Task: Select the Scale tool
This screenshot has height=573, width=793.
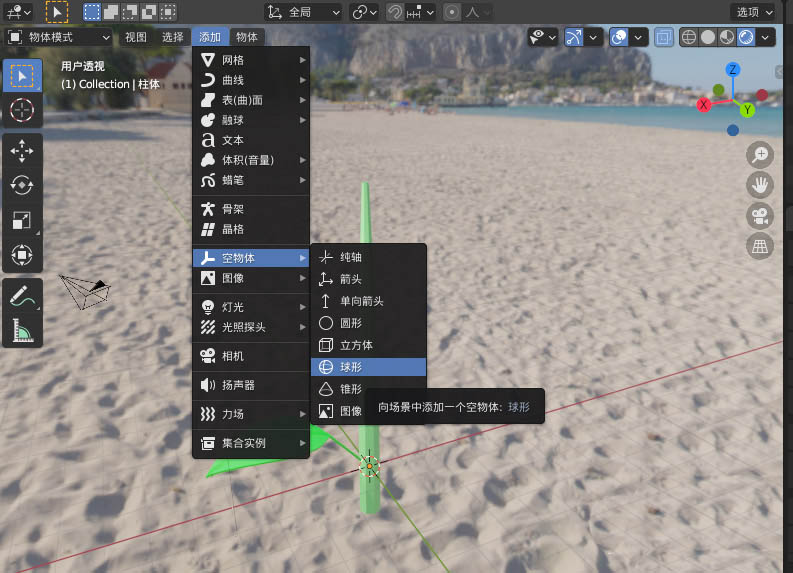Action: pyautogui.click(x=22, y=220)
